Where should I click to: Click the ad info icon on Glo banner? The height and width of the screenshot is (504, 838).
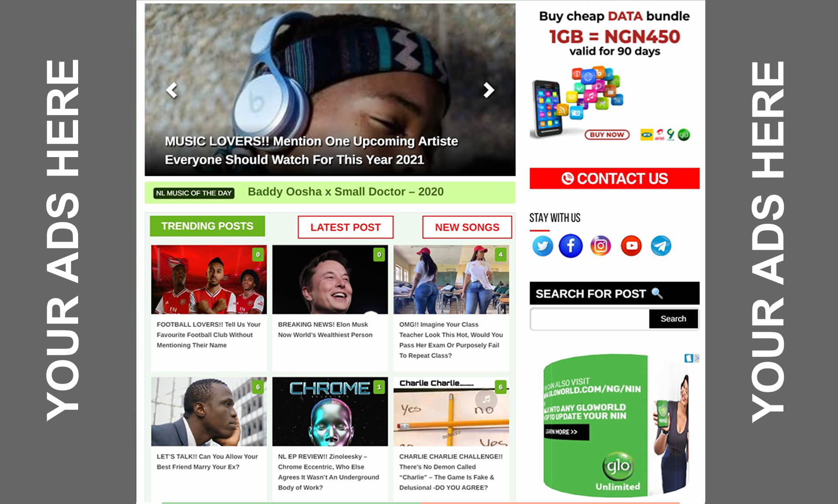pos(689,358)
